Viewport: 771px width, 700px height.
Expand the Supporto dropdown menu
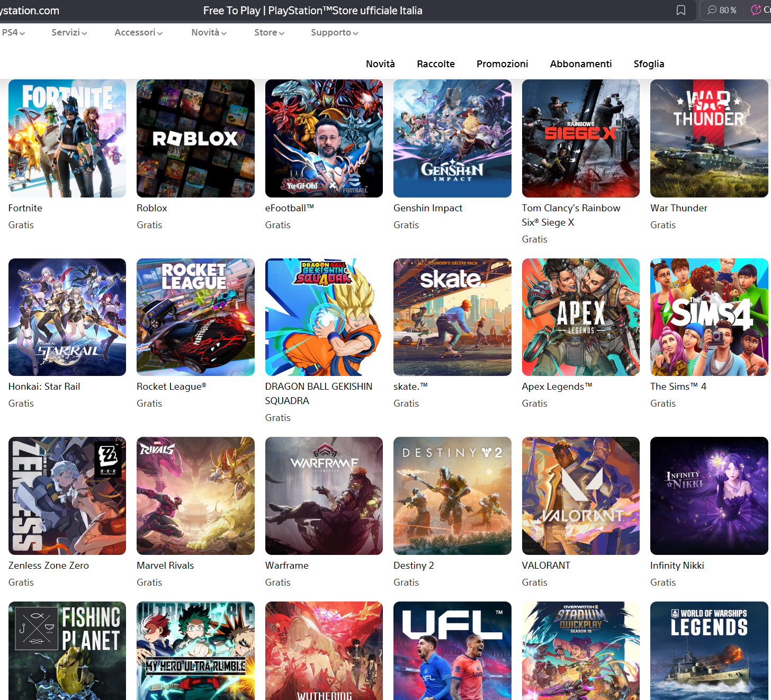335,32
